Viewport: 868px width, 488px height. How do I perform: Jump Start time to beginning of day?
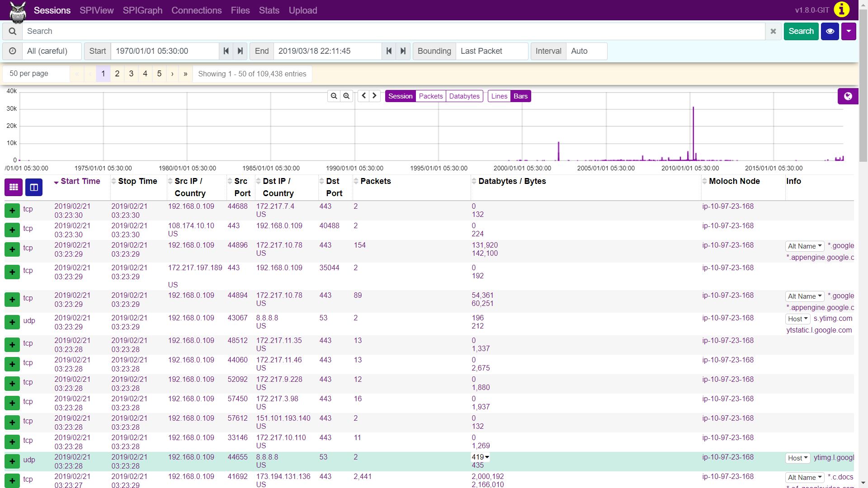click(226, 51)
